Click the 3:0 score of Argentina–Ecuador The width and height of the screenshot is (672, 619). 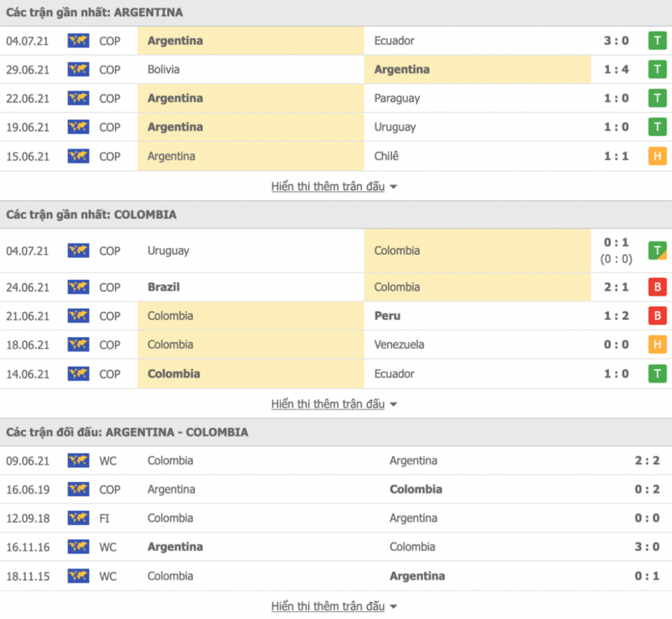(x=616, y=41)
